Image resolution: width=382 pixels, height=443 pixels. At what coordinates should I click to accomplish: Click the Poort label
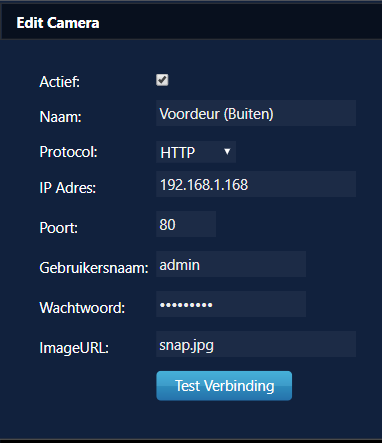click(59, 228)
